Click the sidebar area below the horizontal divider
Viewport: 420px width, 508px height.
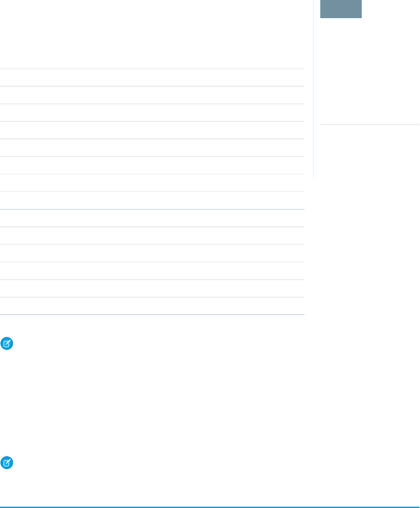(x=370, y=152)
